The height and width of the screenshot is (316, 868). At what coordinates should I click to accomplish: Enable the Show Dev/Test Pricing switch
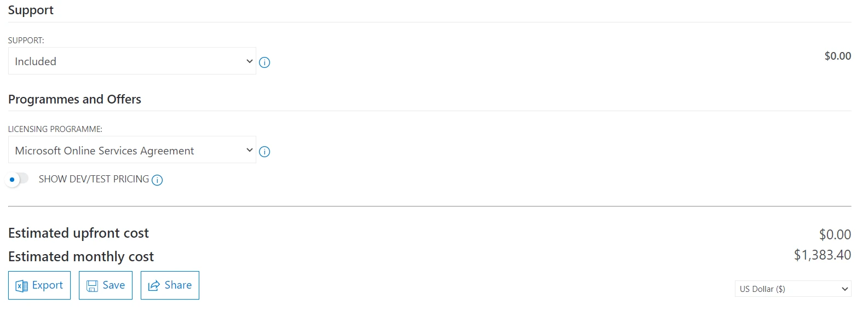[17, 179]
